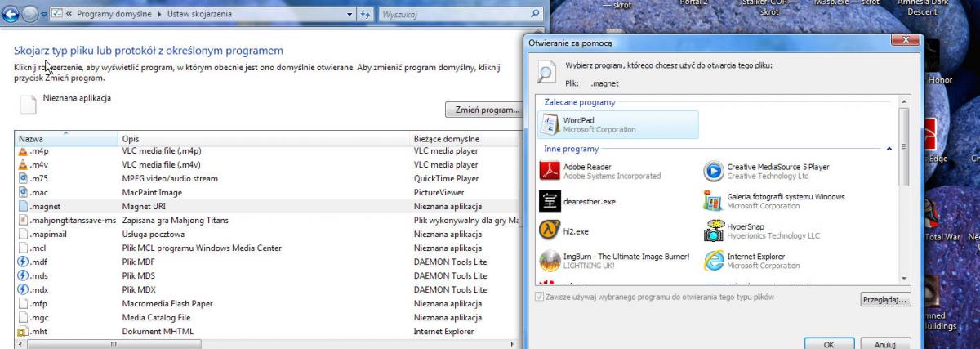Go back with the Back arrow button

click(11, 14)
